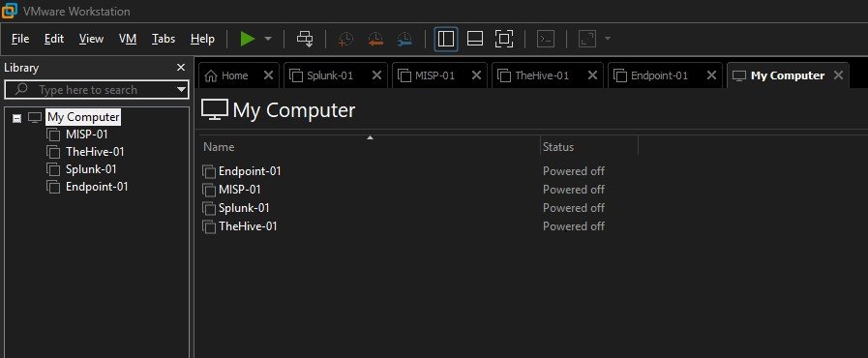Click the home icon on the Home tab
This screenshot has height=358, width=868.
coord(211,75)
